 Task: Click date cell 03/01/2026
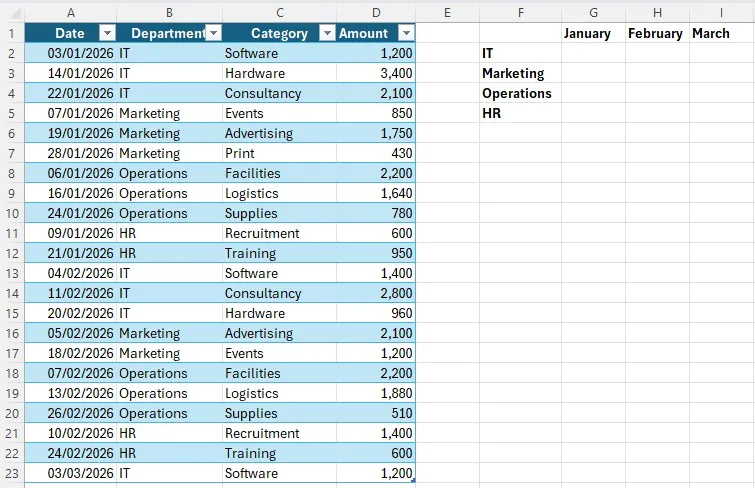(70, 53)
